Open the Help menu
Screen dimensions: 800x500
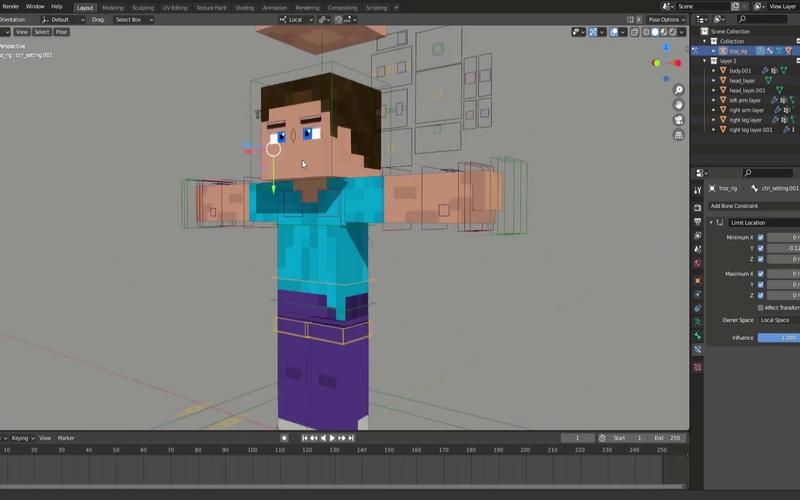(x=57, y=7)
